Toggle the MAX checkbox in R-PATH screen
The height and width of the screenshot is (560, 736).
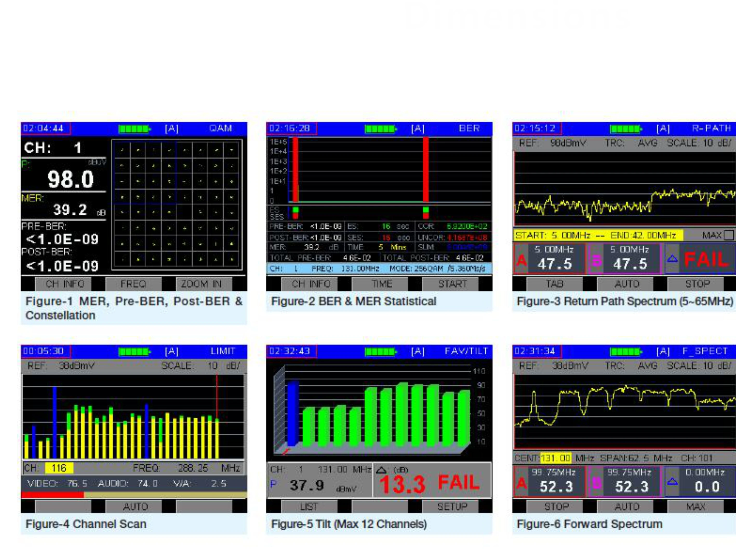pyautogui.click(x=729, y=235)
